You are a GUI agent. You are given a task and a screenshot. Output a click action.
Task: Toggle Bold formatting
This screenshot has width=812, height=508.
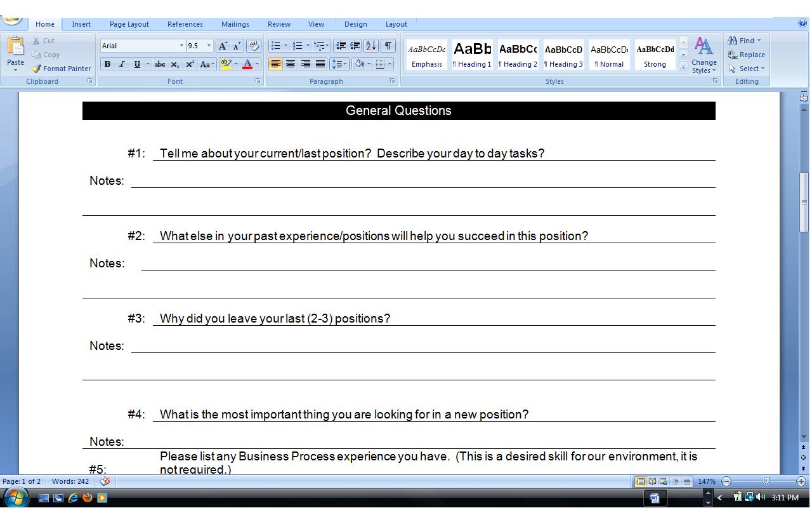(x=107, y=64)
